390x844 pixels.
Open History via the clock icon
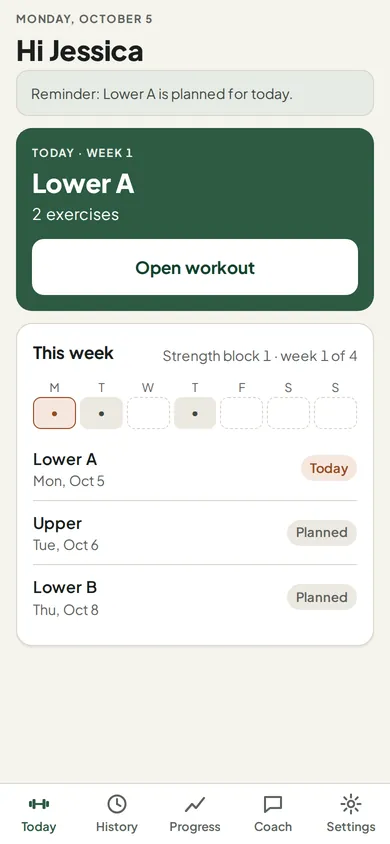tap(117, 804)
